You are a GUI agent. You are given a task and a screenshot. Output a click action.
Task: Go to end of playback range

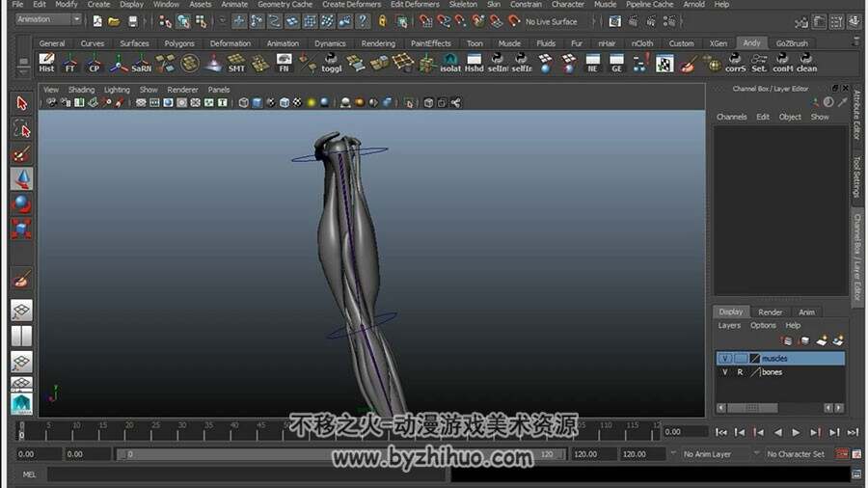click(854, 432)
